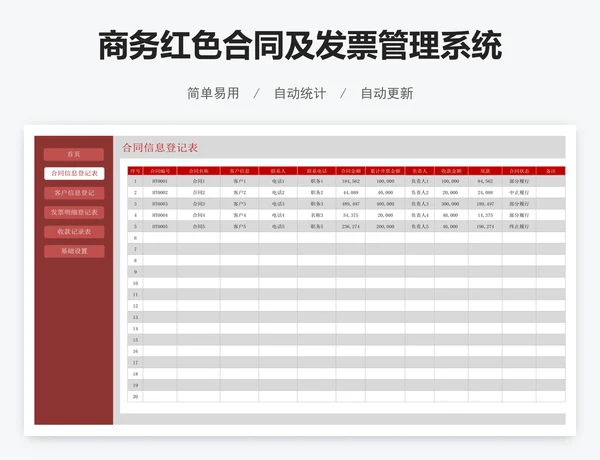Select the 合同信息登记表 sidebar button
600x460 pixels.
click(x=74, y=173)
